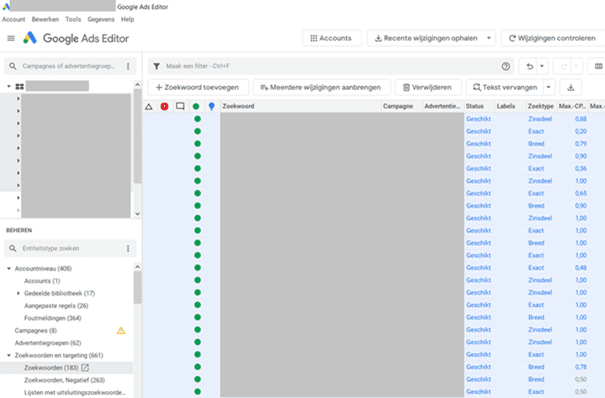605x398 pixels.
Task: Select Accounts (1) in tree
Action: 42,281
